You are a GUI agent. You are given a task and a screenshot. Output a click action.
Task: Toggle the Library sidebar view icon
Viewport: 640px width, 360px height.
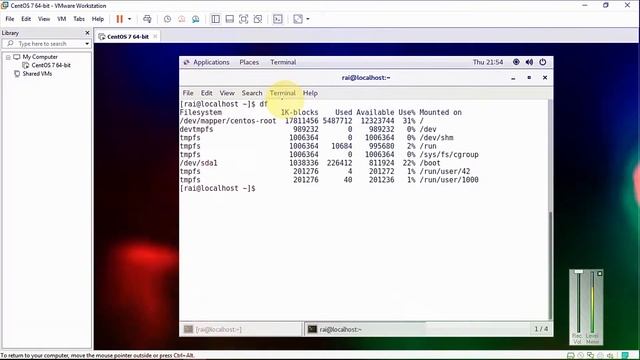[216, 19]
